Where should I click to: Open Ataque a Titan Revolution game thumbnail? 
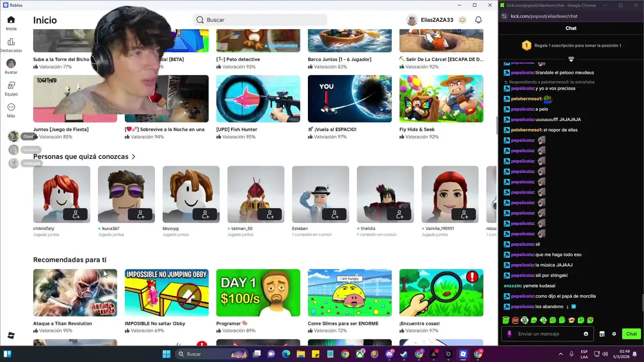(x=75, y=293)
